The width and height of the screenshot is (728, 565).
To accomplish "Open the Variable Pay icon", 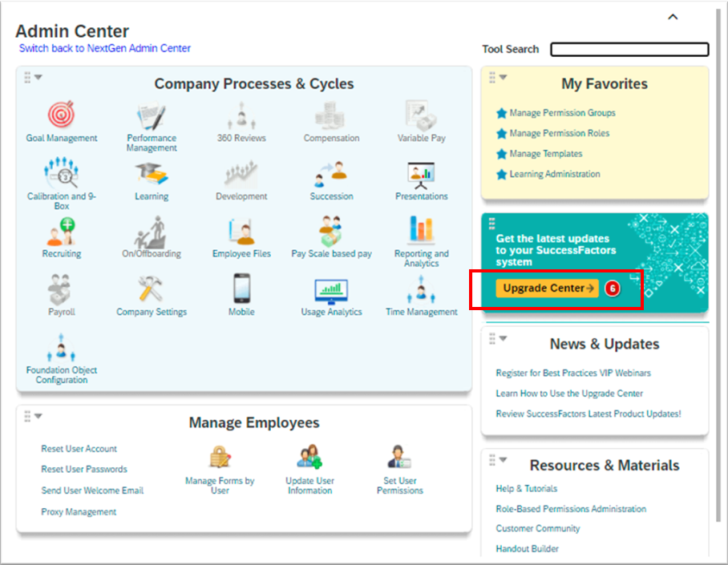I will (x=421, y=115).
